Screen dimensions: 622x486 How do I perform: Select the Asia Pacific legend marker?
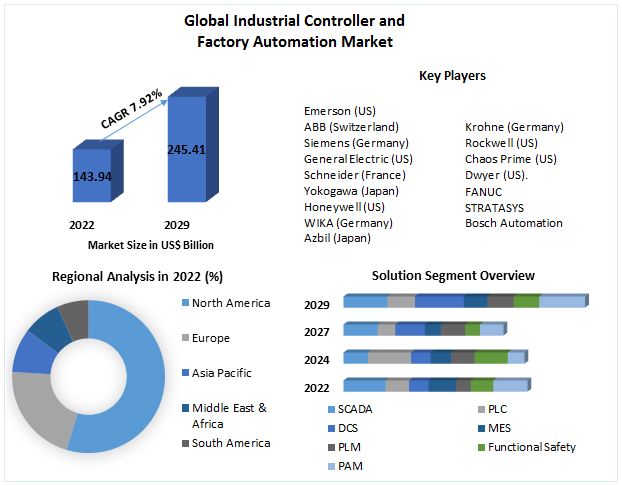185,373
